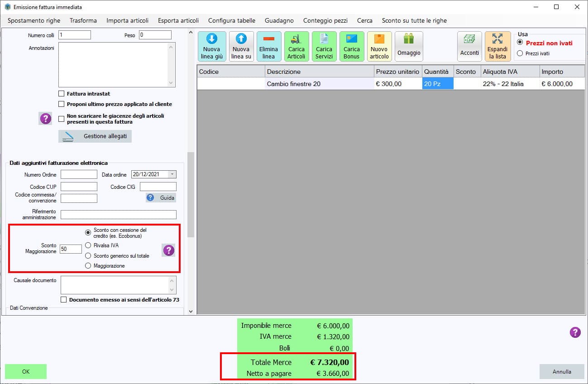Click the Carica Bonus button
Image resolution: width=588 pixels, height=384 pixels.
tap(352, 46)
